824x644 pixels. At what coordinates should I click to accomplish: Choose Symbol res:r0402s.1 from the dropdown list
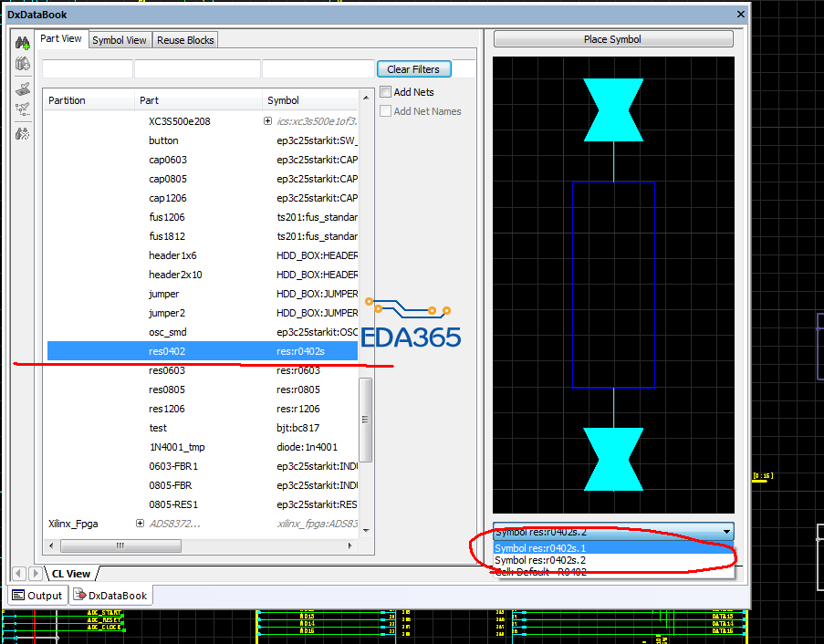[613, 548]
